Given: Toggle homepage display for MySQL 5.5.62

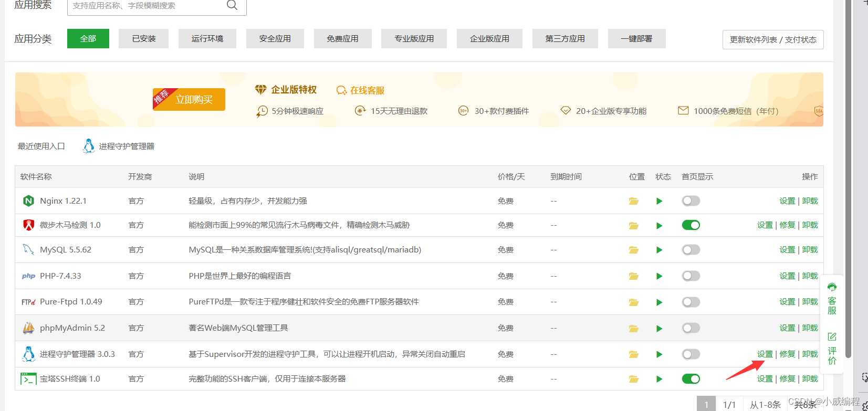Looking at the screenshot, I should tap(691, 250).
